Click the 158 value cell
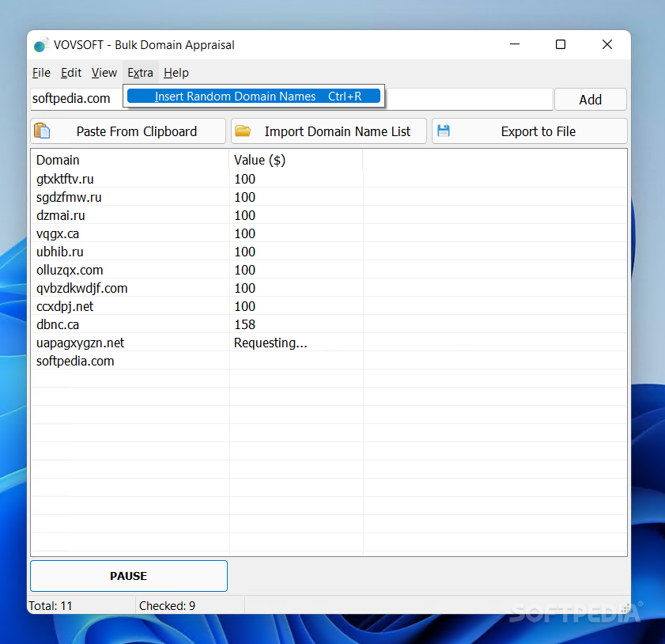The width and height of the screenshot is (665, 644). tap(296, 325)
